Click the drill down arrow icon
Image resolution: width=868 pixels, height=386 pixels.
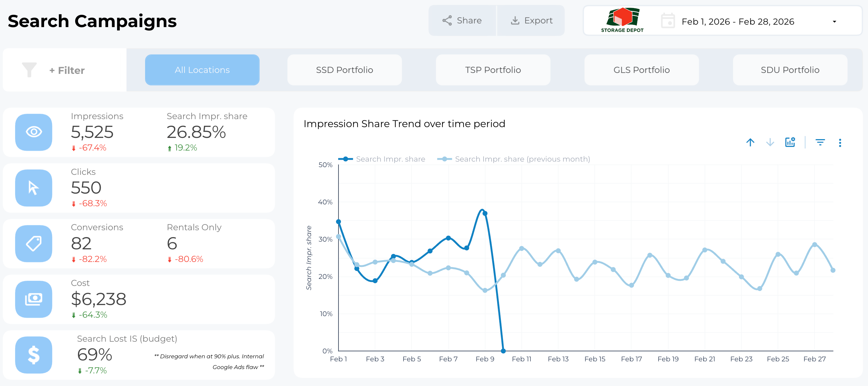tap(770, 143)
